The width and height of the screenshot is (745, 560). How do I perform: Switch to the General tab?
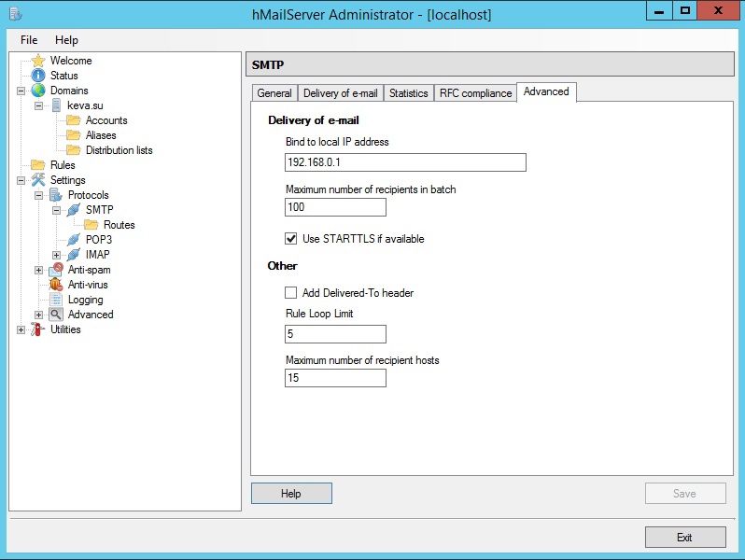click(274, 93)
